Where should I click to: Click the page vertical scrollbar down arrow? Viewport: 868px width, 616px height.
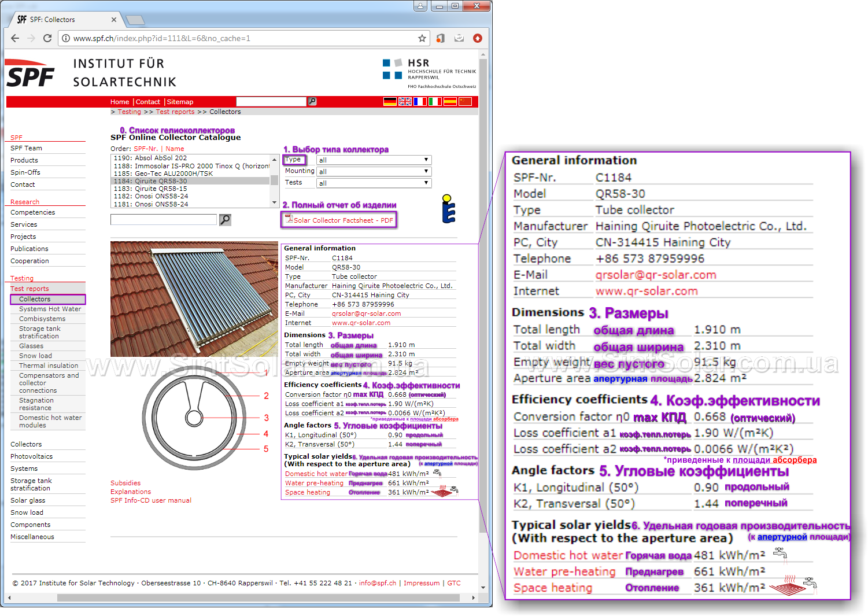click(x=483, y=588)
